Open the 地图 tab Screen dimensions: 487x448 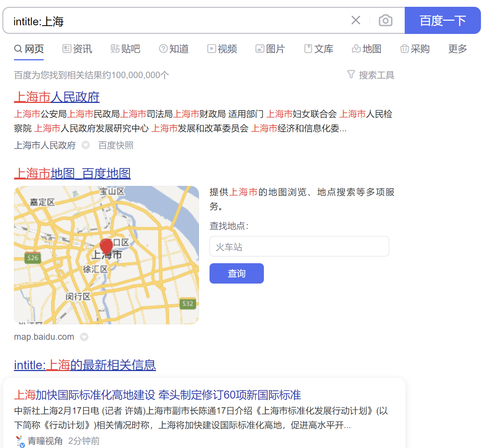[367, 49]
